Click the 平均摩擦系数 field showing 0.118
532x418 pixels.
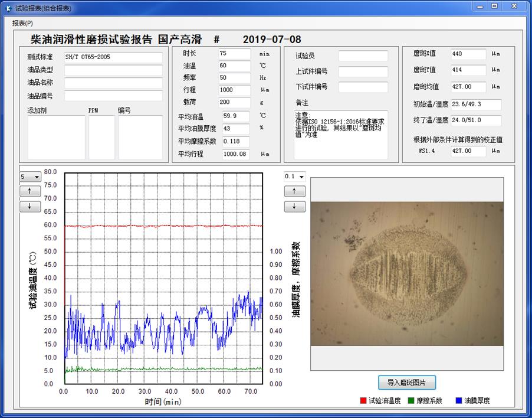236,142
